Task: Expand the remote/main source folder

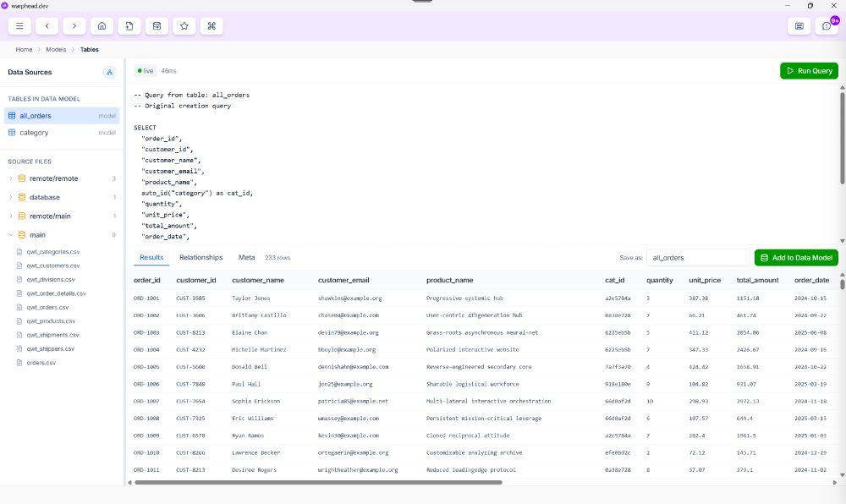Action: tap(11, 216)
